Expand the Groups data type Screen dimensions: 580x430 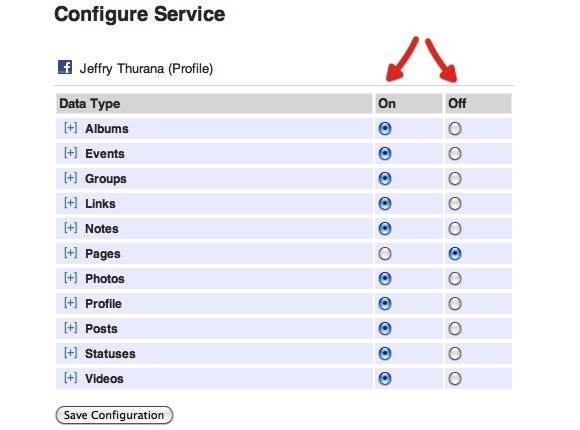point(70,178)
